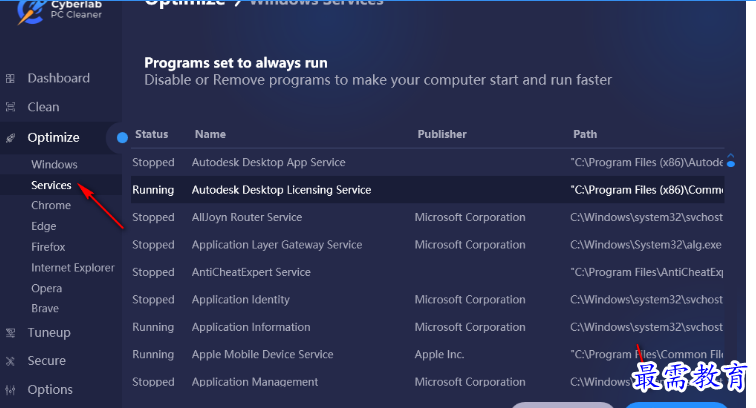Open the Windows startup submenu item
The height and width of the screenshot is (408, 756).
(54, 164)
